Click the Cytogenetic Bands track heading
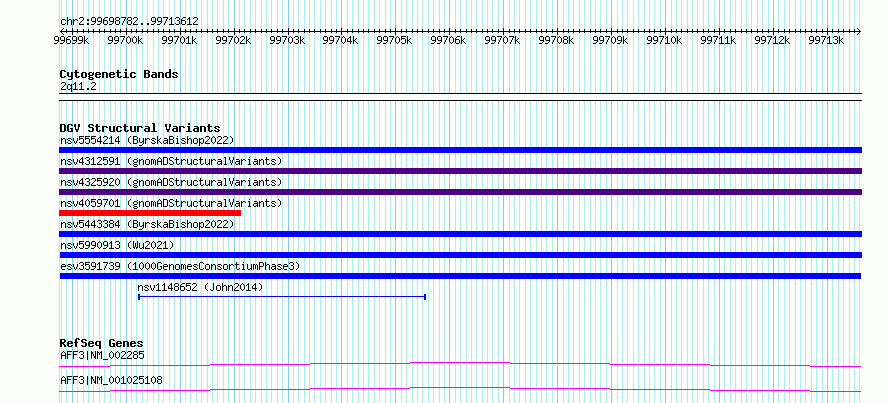The image size is (890, 403). point(119,74)
